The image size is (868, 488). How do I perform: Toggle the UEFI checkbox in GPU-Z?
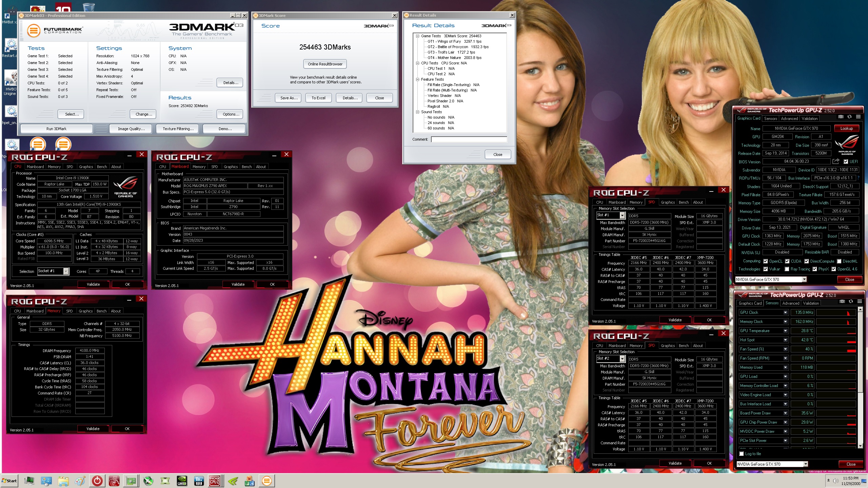coord(846,162)
